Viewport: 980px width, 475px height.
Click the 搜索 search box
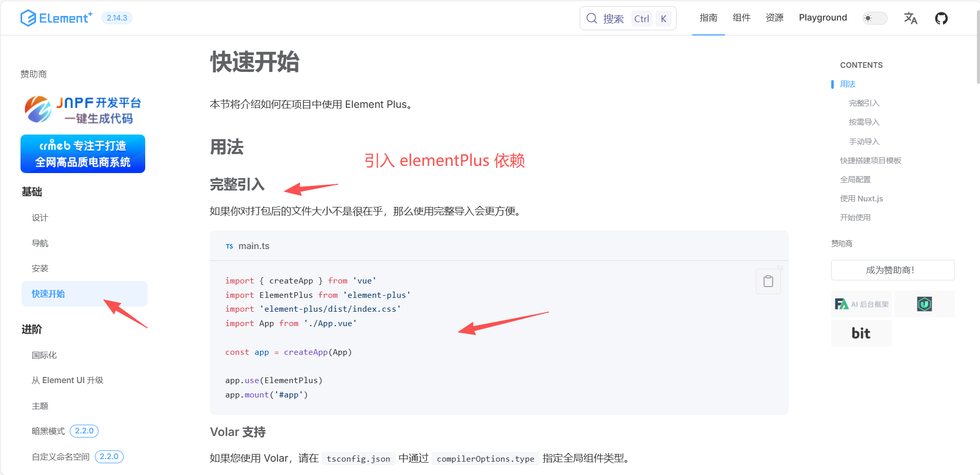(x=628, y=18)
